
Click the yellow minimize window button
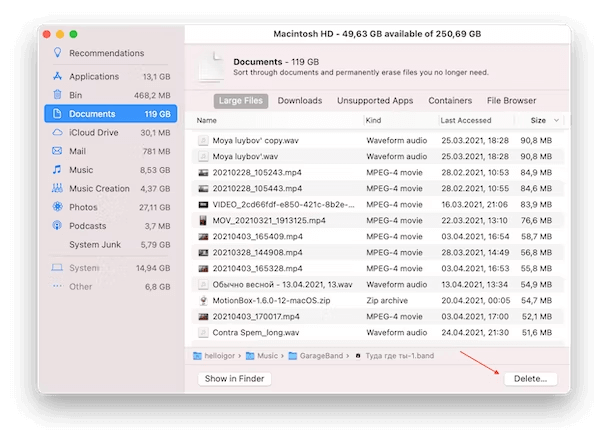(x=60, y=34)
